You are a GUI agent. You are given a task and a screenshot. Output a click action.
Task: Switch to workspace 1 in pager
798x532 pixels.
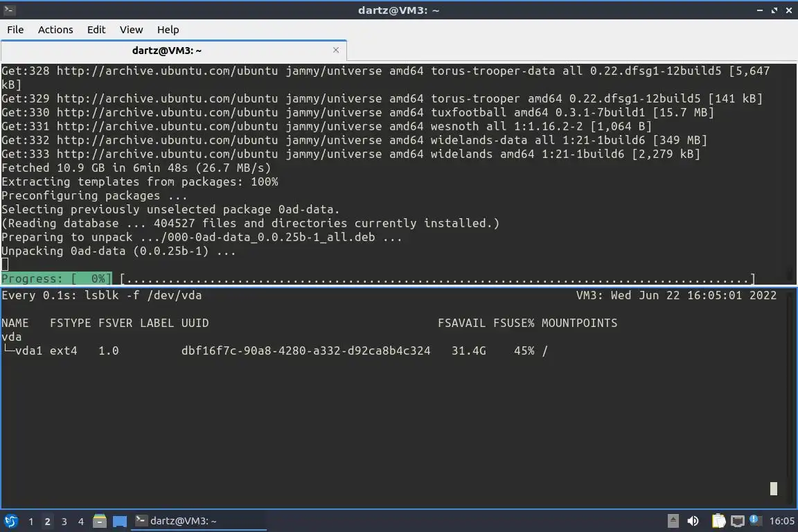coord(31,522)
